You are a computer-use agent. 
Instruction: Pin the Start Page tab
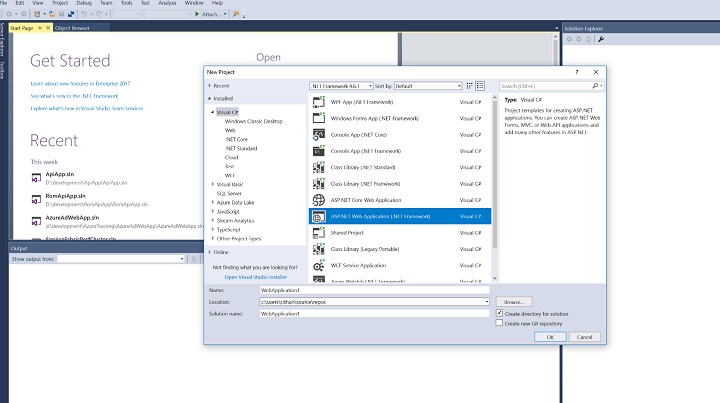tap(40, 28)
